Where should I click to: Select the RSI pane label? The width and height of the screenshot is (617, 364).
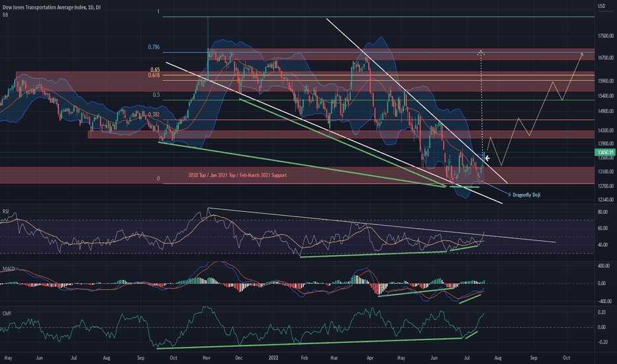tap(5, 211)
